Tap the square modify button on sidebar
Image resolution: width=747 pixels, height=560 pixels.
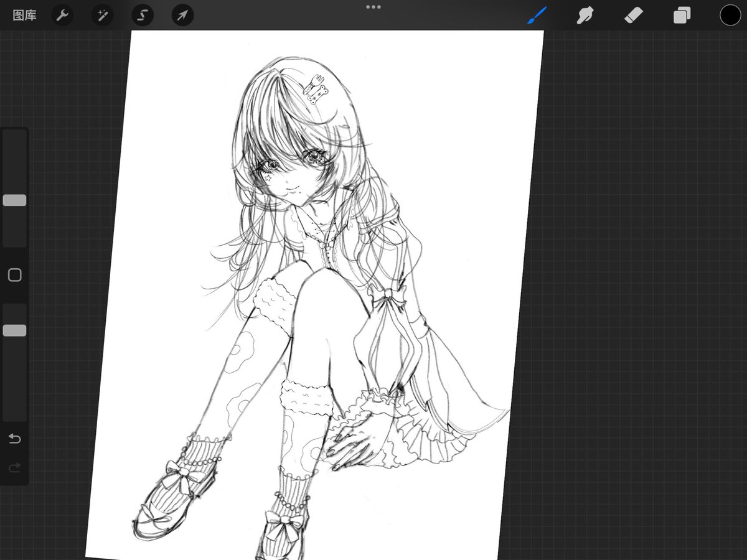[x=14, y=275]
